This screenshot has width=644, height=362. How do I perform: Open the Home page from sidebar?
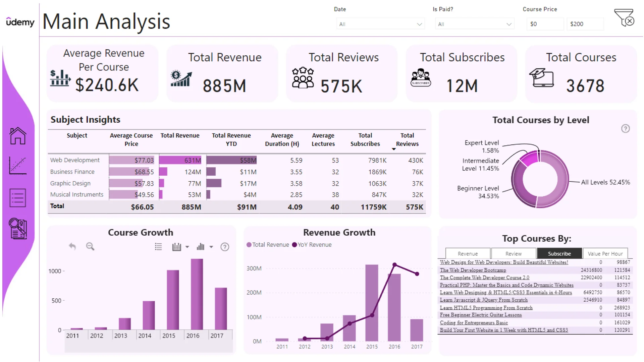click(18, 136)
